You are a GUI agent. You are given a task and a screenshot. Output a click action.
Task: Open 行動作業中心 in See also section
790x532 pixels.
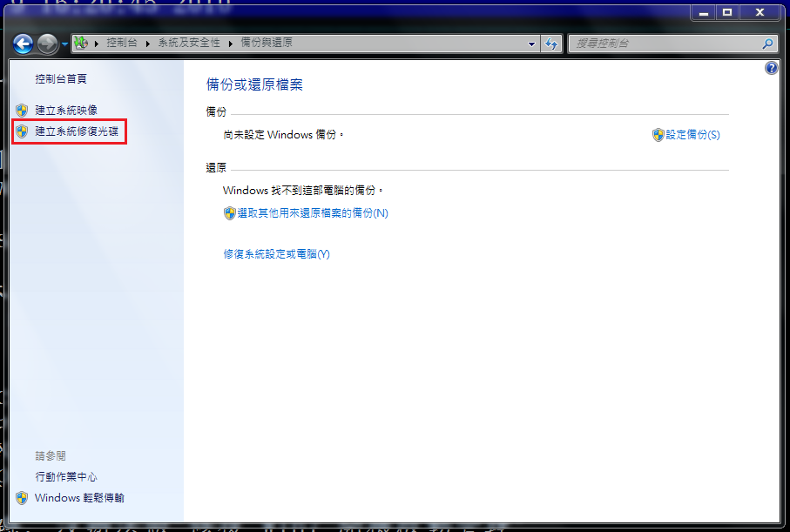tap(66, 476)
